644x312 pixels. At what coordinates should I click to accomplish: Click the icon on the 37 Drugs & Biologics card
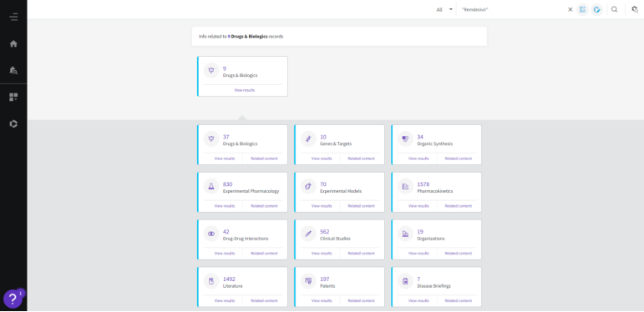click(211, 139)
